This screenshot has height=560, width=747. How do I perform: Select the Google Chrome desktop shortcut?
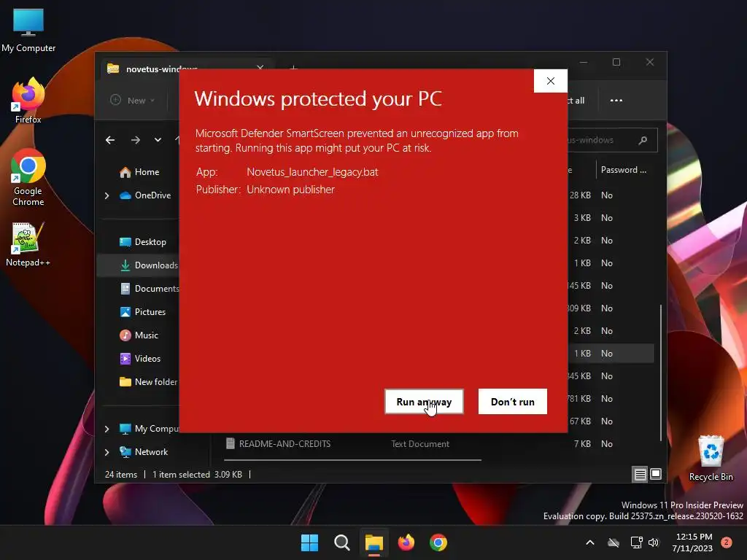click(x=28, y=177)
